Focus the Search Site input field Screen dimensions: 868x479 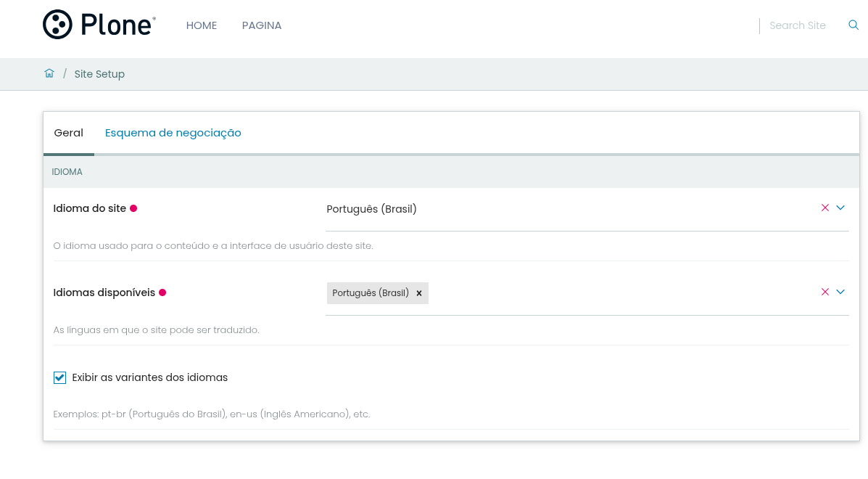click(798, 25)
